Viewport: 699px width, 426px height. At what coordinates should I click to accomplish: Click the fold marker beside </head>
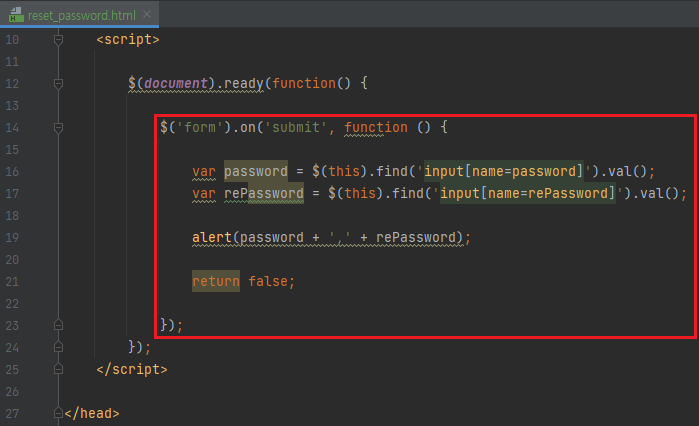pyautogui.click(x=58, y=413)
